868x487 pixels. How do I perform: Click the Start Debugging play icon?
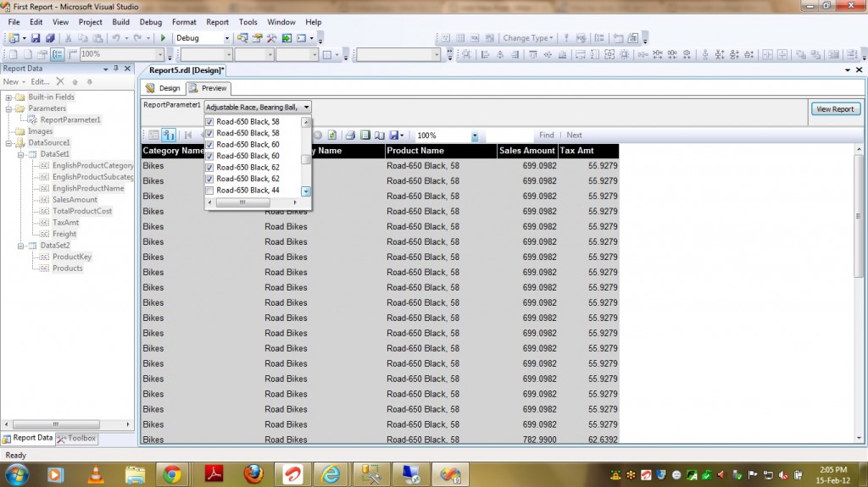(164, 38)
